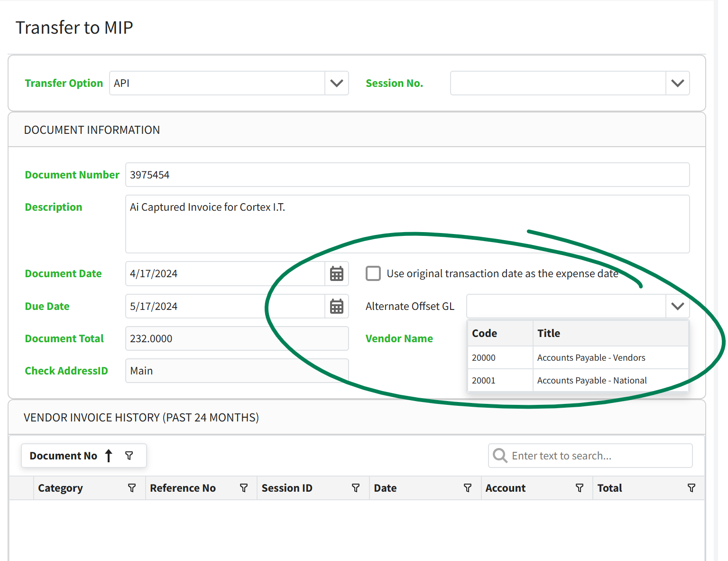This screenshot has width=728, height=561.
Task: Click the Document Number input field
Action: coord(407,175)
